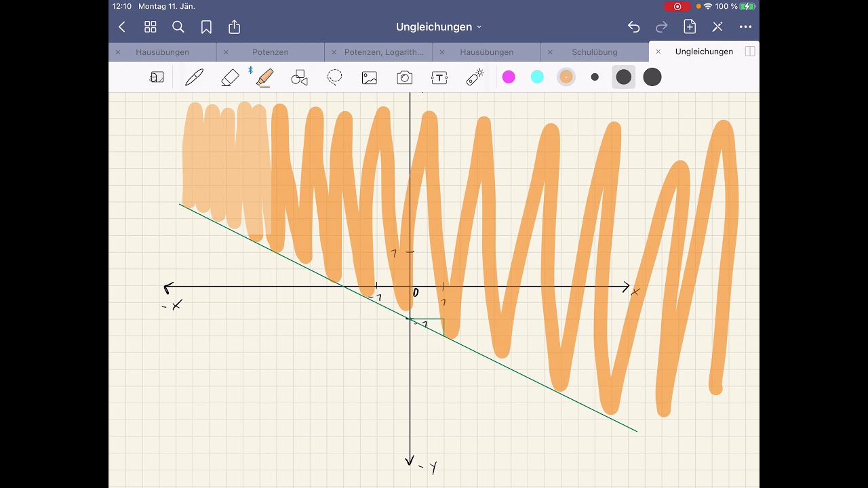
Task: Tap the battery status icon
Action: (x=747, y=6)
